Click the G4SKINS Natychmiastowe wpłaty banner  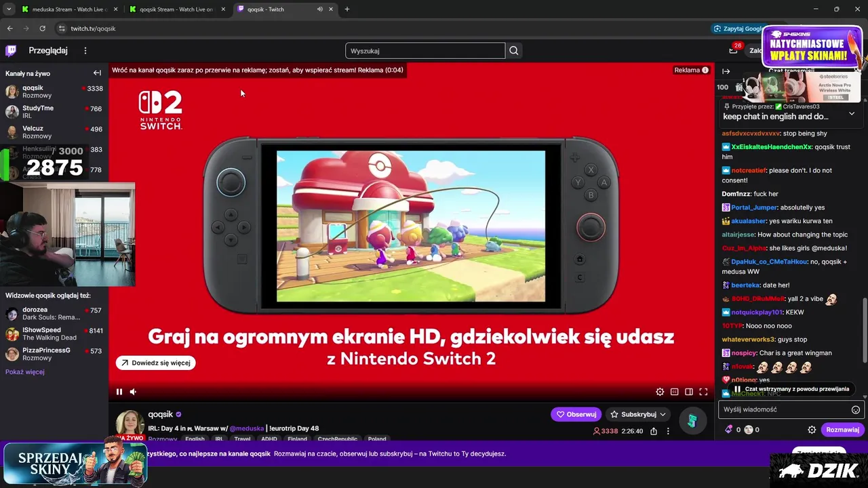pos(812,47)
